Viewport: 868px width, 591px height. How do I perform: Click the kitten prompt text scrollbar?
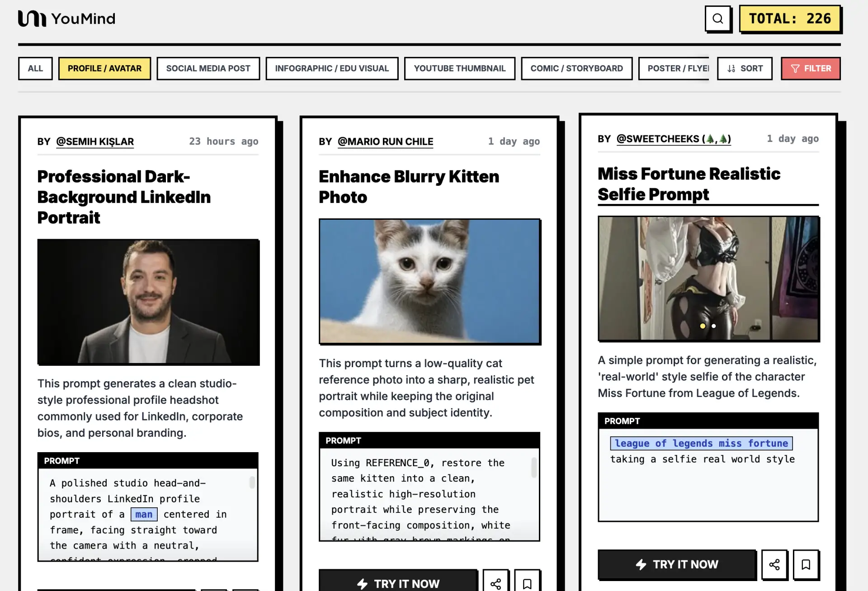[534, 468]
